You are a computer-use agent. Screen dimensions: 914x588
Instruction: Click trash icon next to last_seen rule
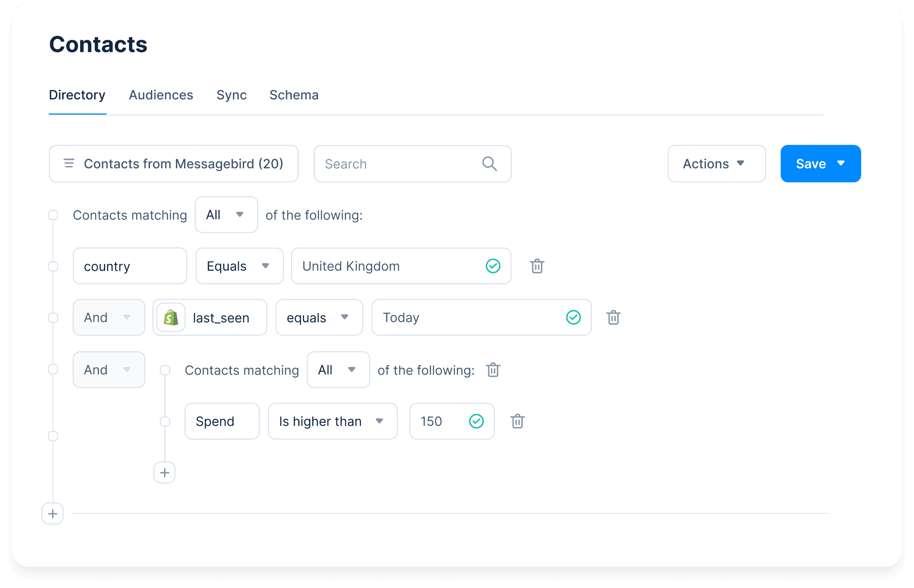[x=613, y=318]
